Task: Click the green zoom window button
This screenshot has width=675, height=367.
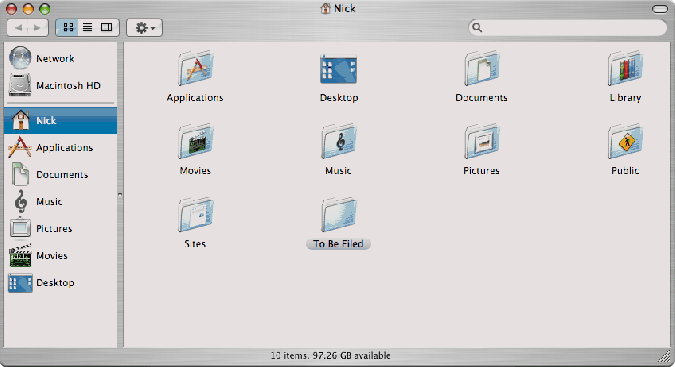Action: click(x=44, y=9)
